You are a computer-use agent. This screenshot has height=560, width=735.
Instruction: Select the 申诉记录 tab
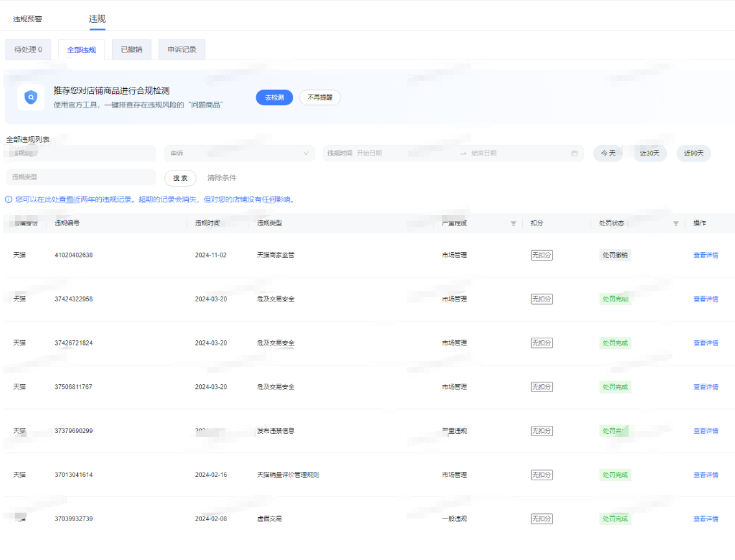coord(182,49)
